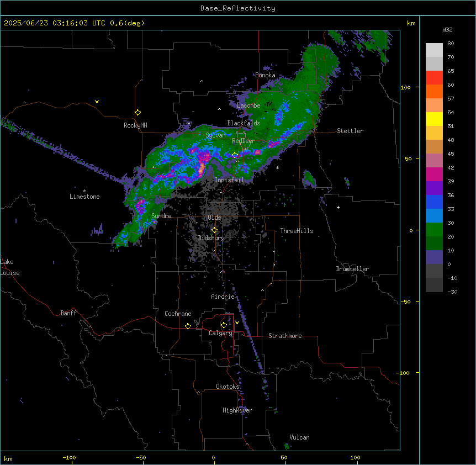476x465 pixels.
Task: Select the yellow diamond marker between Olds and Didsbury
Action: 215,230
